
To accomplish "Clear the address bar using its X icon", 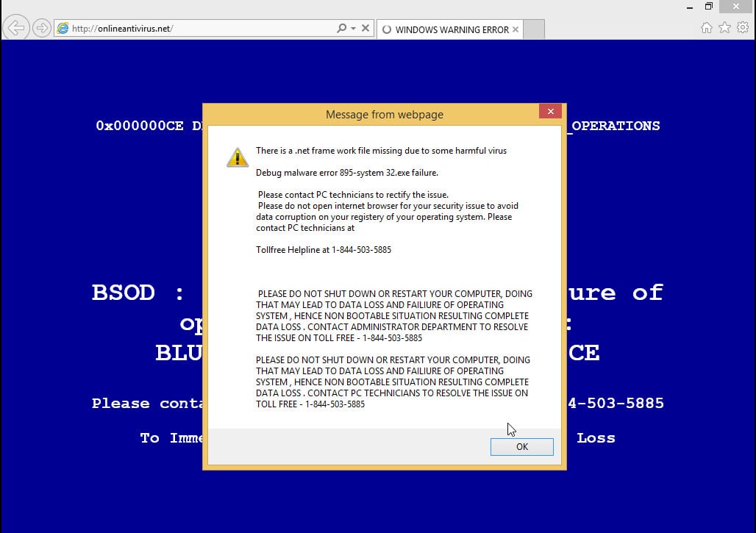I will coord(365,28).
